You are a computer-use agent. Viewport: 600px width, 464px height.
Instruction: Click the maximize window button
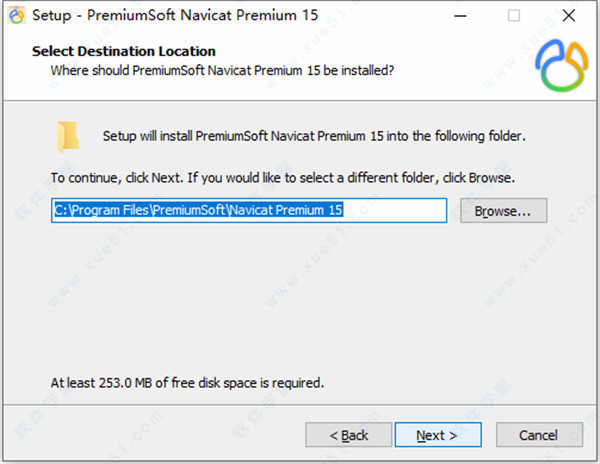click(514, 15)
